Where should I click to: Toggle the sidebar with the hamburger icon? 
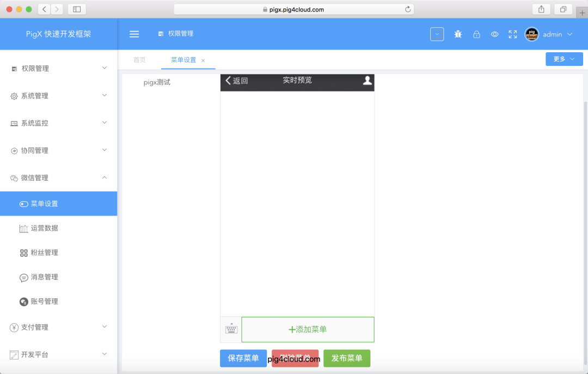(x=134, y=34)
